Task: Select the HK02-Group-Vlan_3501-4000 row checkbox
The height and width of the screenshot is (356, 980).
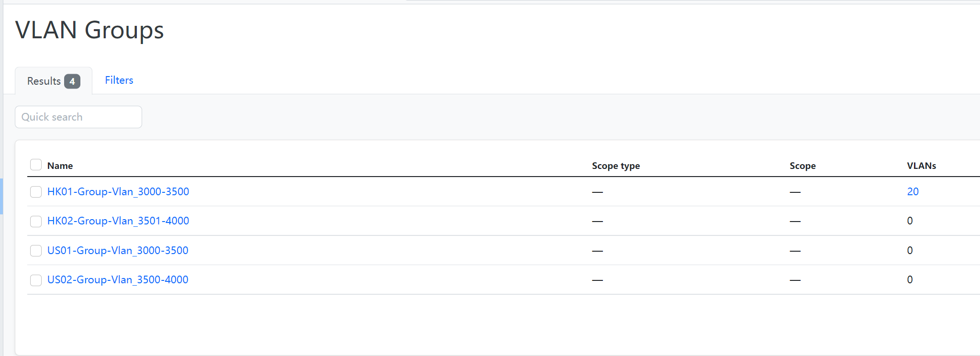Action: click(x=36, y=221)
